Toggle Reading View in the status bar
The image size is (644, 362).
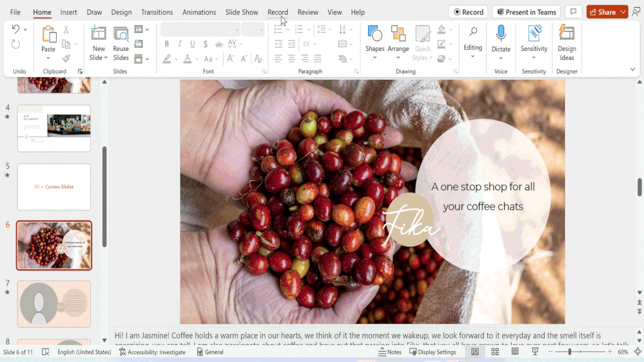click(515, 352)
